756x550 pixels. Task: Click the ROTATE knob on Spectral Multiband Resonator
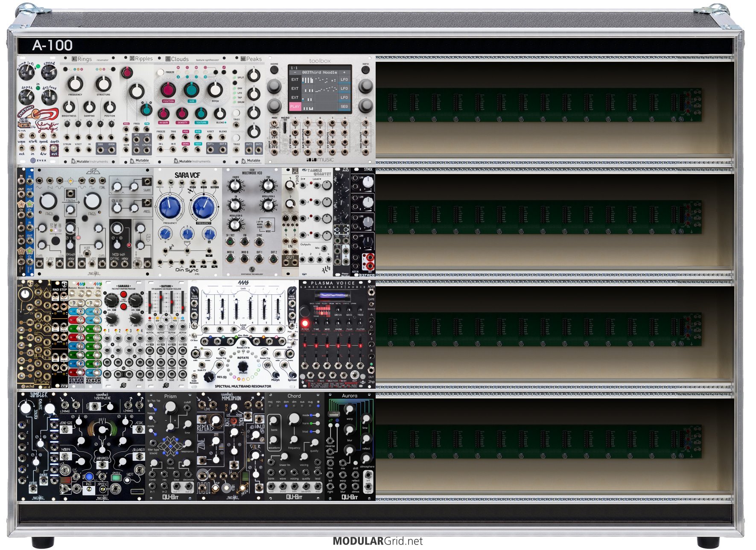click(242, 367)
